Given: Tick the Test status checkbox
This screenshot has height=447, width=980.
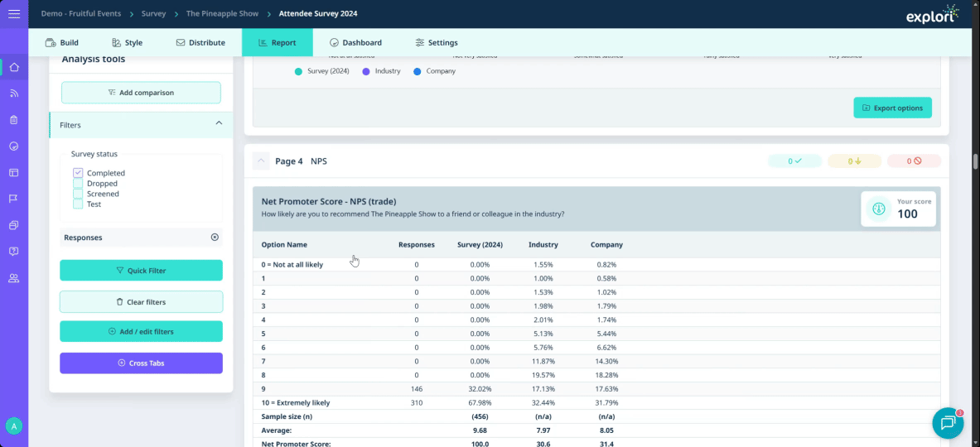Looking at the screenshot, I should [x=78, y=204].
